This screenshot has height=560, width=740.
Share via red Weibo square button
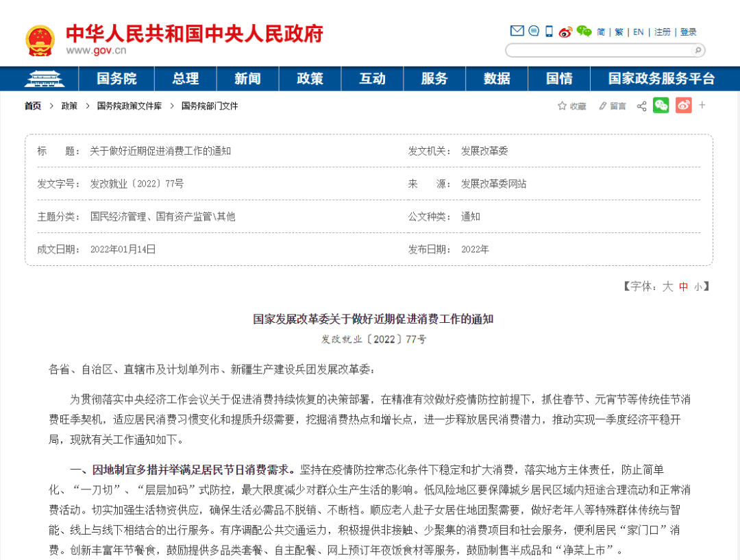pyautogui.click(x=683, y=106)
